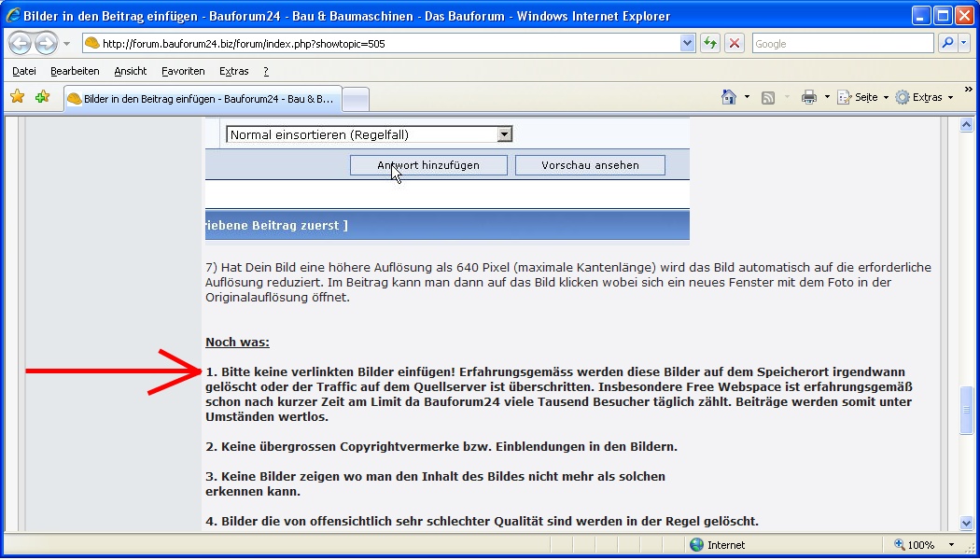Click the Internet Explorer title bar icon
The image size is (980, 560).
12,15
